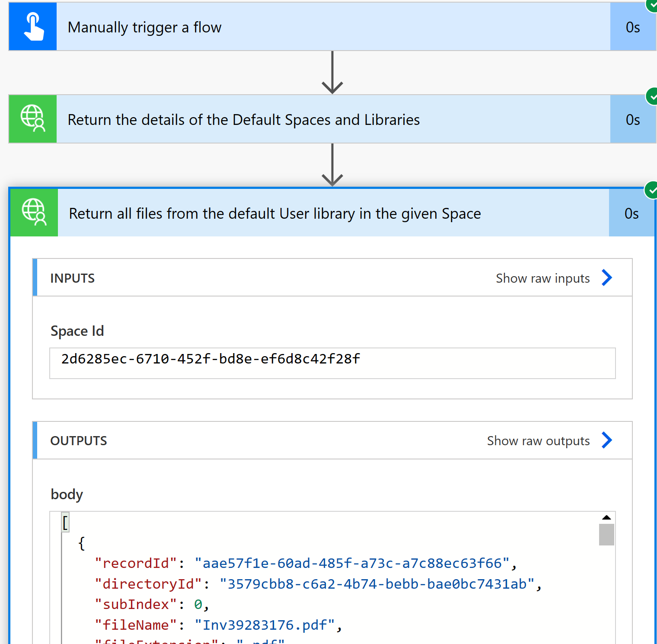This screenshot has width=657, height=644.
Task: Click the chevron next to Show raw outputs
Action: point(607,440)
